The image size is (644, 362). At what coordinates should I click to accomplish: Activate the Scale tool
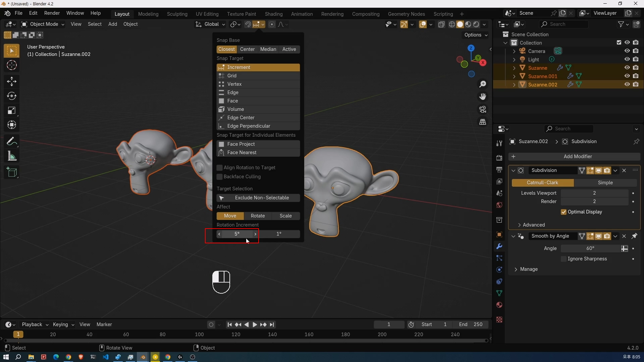coord(12,110)
